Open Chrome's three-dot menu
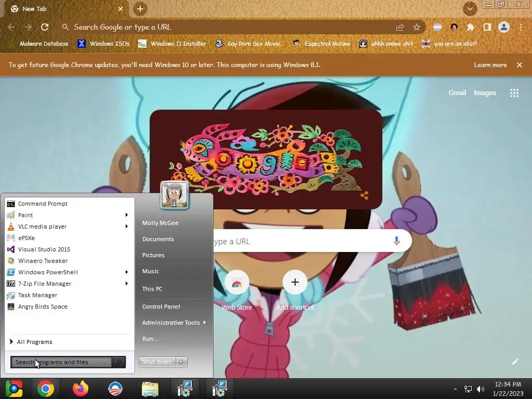532x399 pixels. [x=521, y=27]
